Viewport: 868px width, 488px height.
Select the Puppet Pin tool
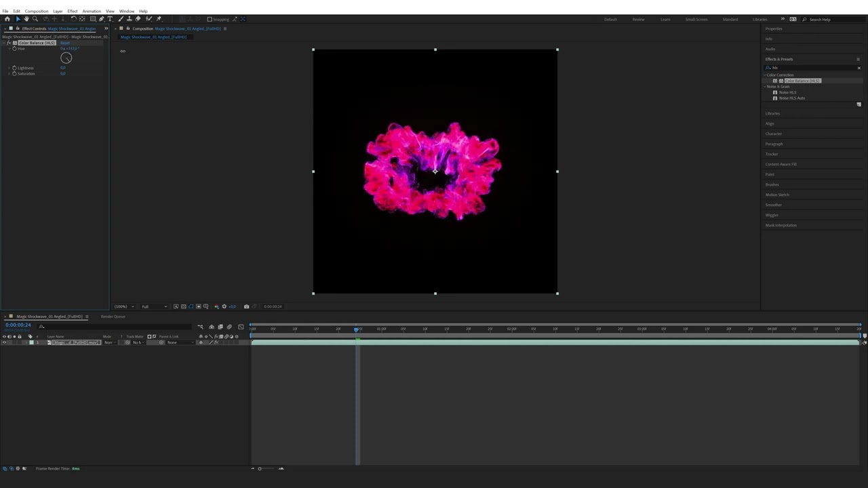(x=159, y=19)
